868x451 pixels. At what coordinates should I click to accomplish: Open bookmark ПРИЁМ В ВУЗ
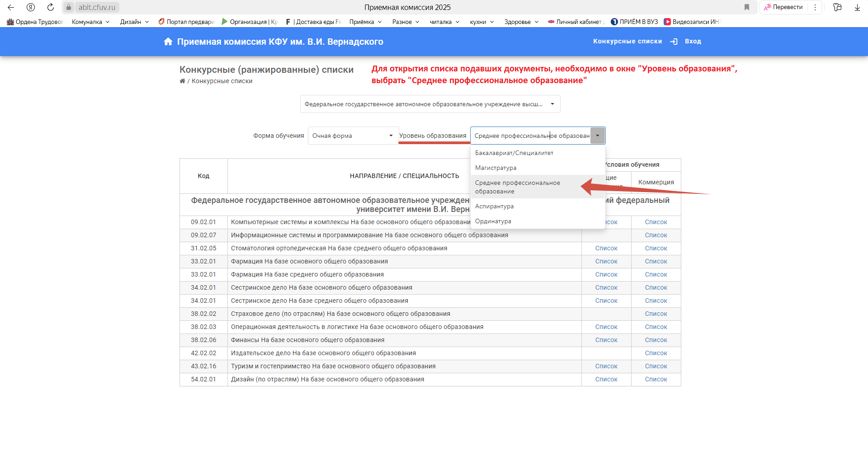tap(634, 22)
